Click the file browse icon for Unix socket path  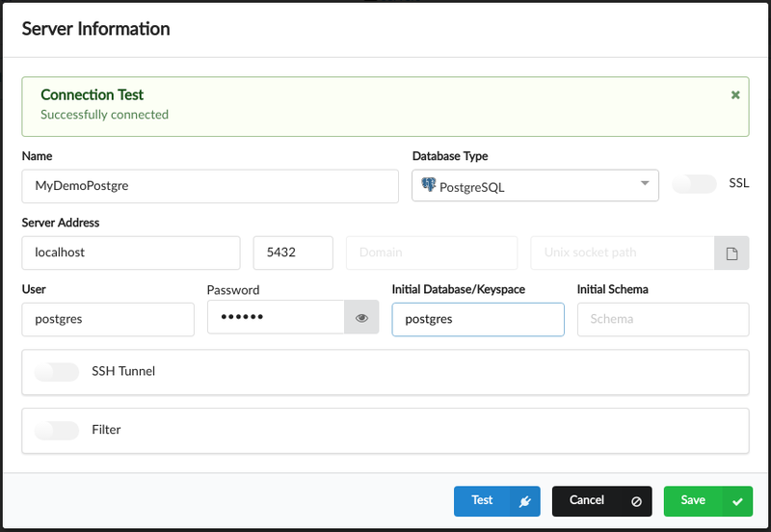pyautogui.click(x=731, y=253)
